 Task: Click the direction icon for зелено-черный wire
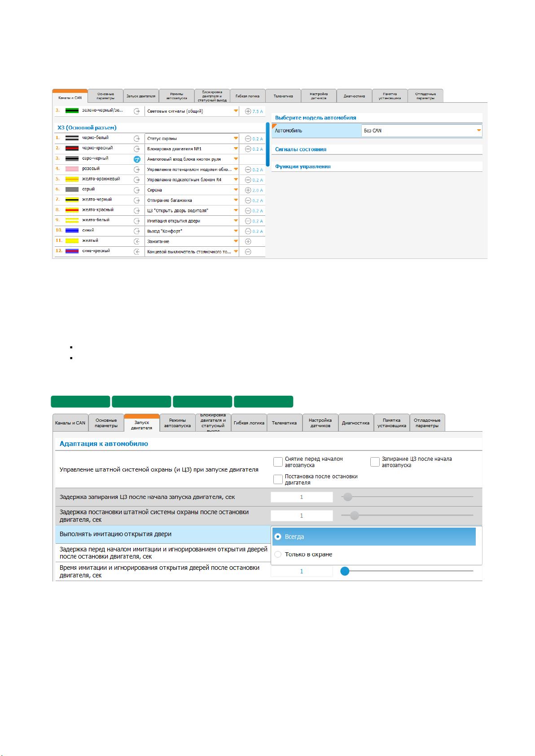pyautogui.click(x=137, y=111)
